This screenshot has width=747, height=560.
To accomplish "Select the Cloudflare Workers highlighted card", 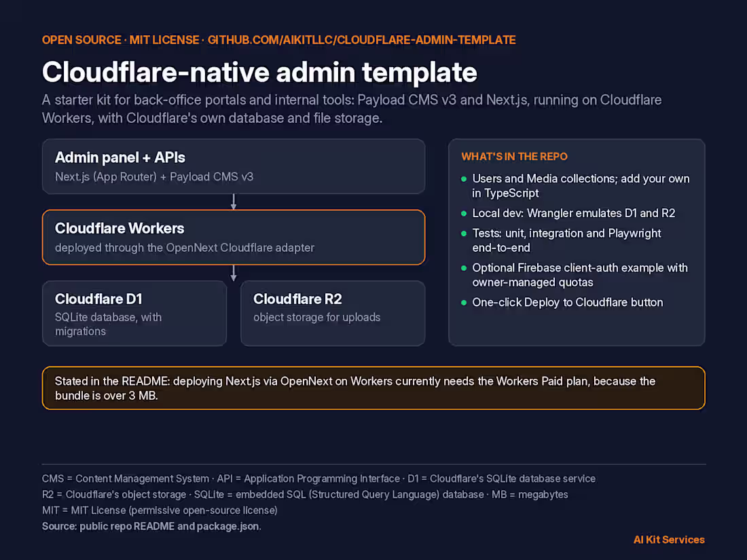I will [234, 237].
